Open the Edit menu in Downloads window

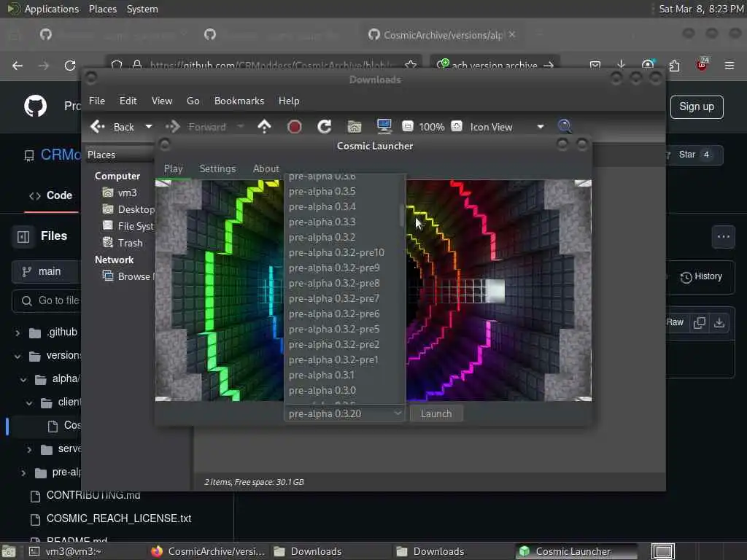pos(128,101)
